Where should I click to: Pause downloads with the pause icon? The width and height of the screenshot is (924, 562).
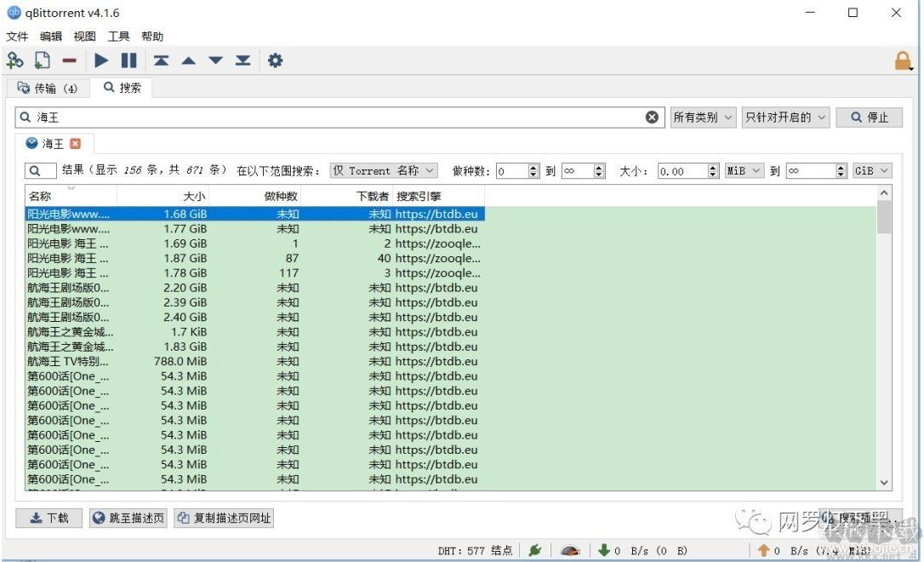pyautogui.click(x=129, y=60)
